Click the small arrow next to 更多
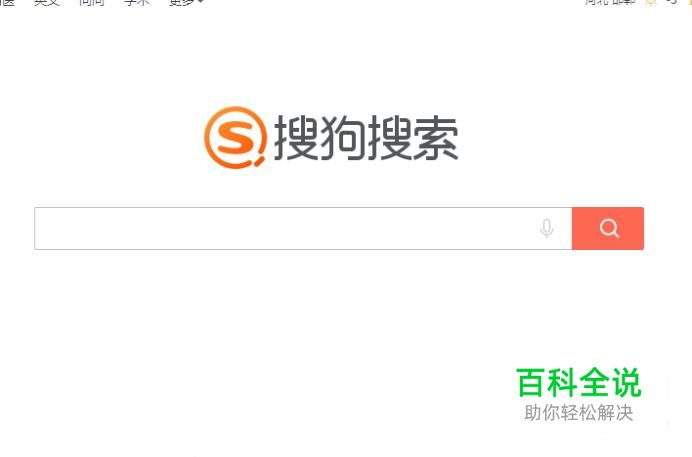Screen dimensions: 692x457 pyautogui.click(x=200, y=2)
